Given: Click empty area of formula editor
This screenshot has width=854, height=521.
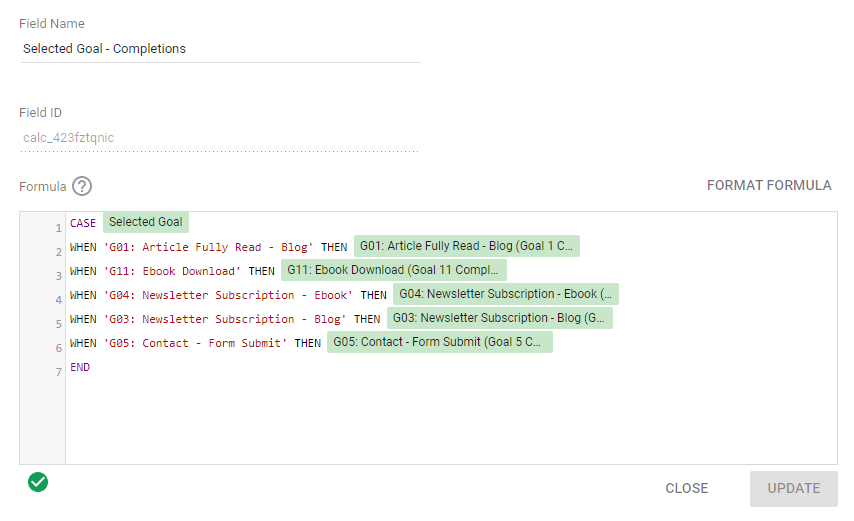Looking at the screenshot, I should [451, 419].
